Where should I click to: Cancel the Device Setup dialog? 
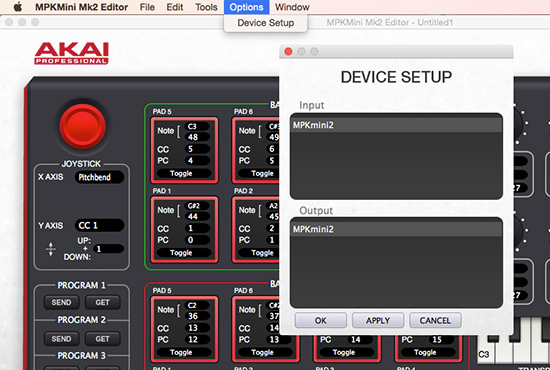pos(435,321)
